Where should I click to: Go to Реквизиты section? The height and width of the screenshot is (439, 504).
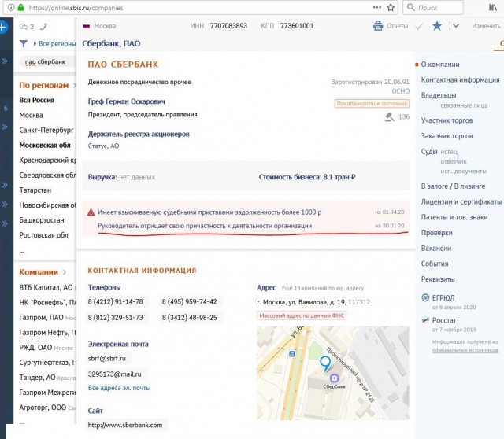tap(438, 279)
